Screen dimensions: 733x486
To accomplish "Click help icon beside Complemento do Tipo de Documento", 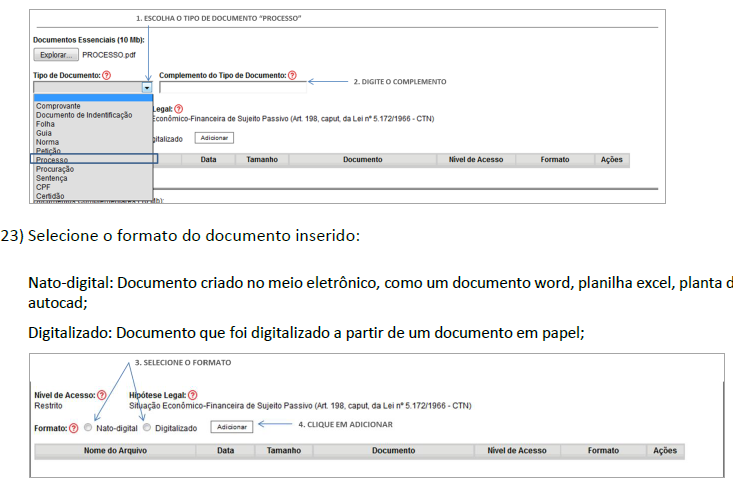I will (292, 76).
